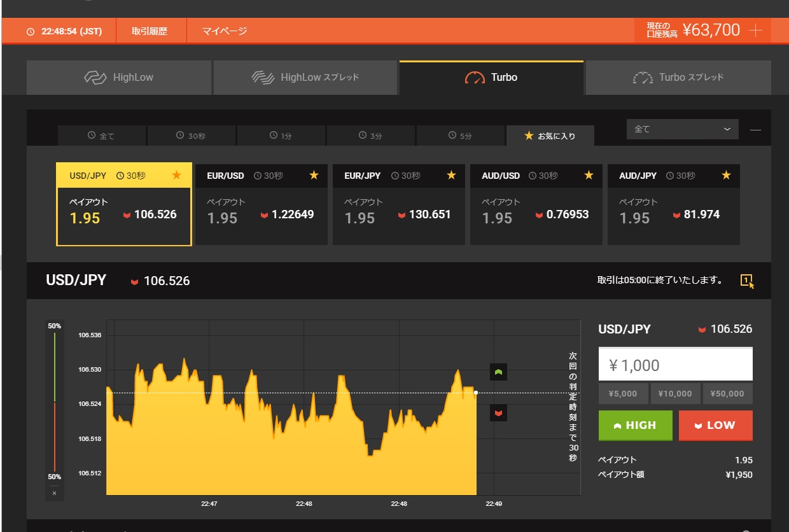789x532 pixels.
Task: Place a LOW trade
Action: [716, 426]
